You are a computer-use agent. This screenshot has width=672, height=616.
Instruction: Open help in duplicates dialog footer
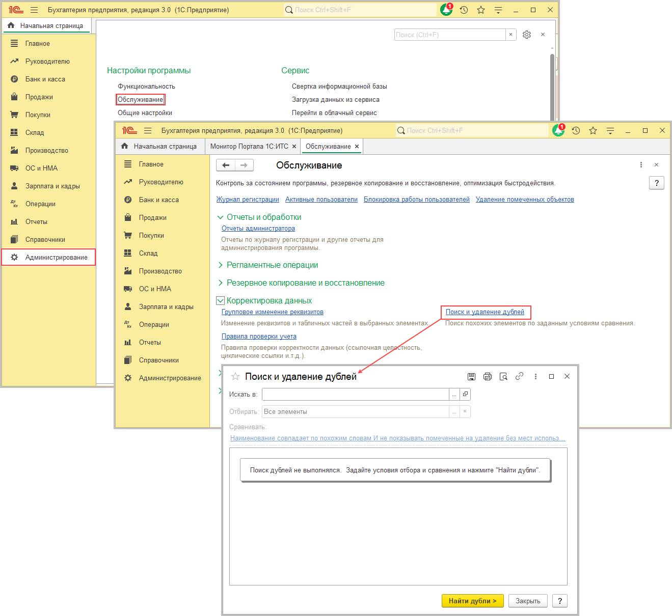point(560,601)
